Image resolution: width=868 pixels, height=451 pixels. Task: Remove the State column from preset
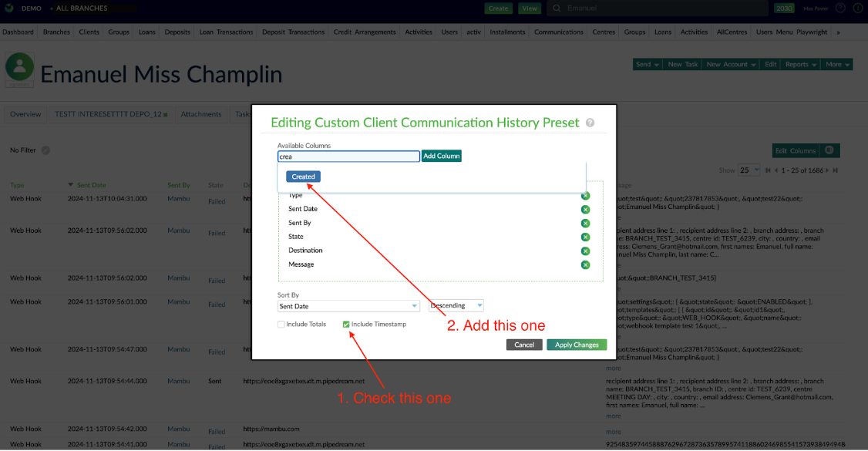[585, 237]
